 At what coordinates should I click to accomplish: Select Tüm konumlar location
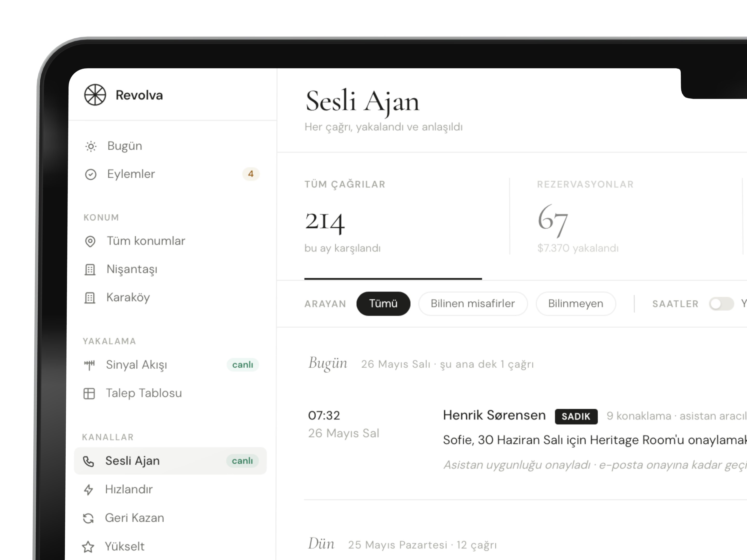tap(146, 241)
